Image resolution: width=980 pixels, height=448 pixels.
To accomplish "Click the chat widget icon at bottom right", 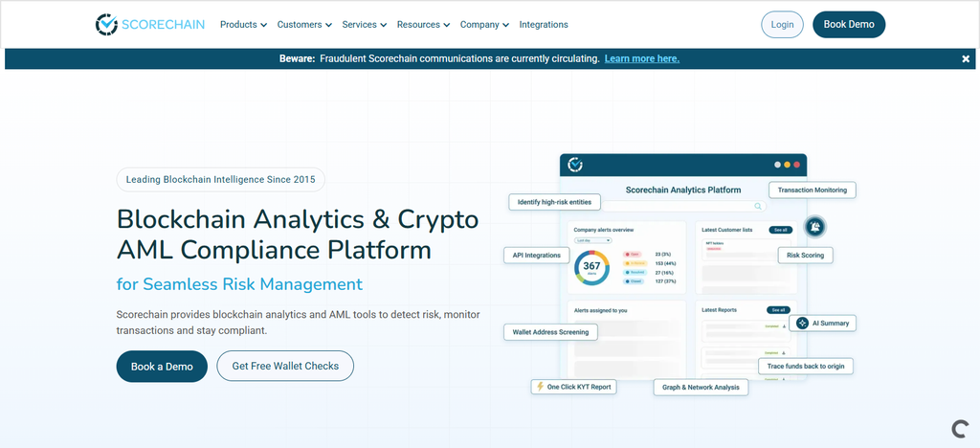I will pos(959,429).
